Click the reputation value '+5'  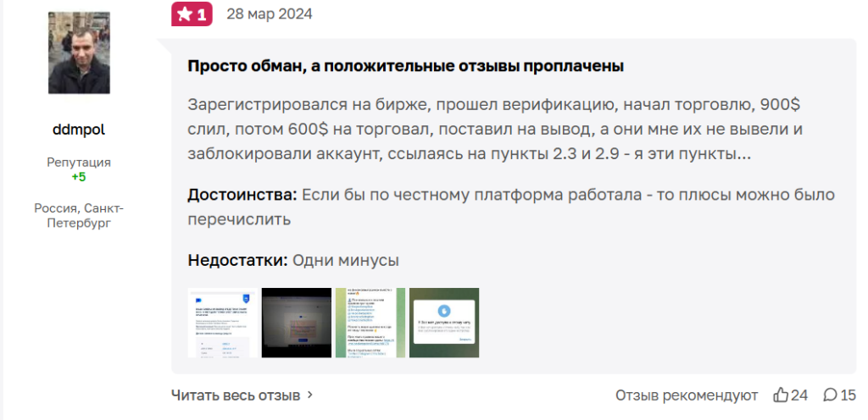tap(79, 177)
